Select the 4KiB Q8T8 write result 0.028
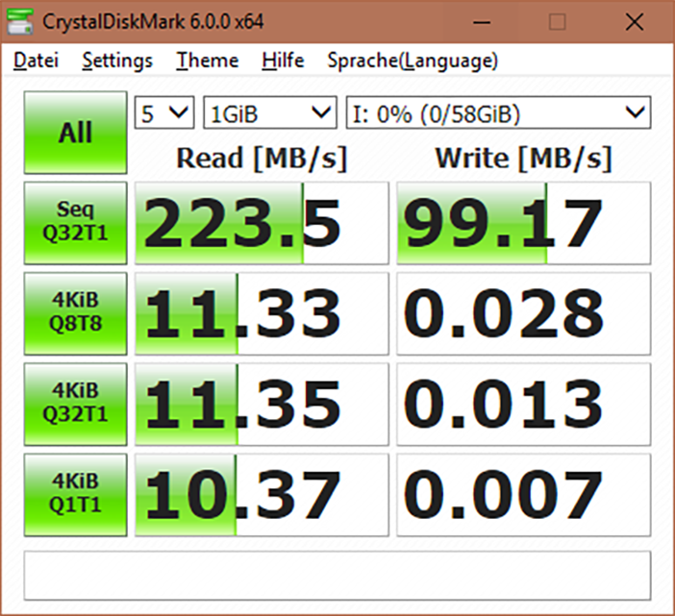The image size is (675, 616). [x=523, y=313]
